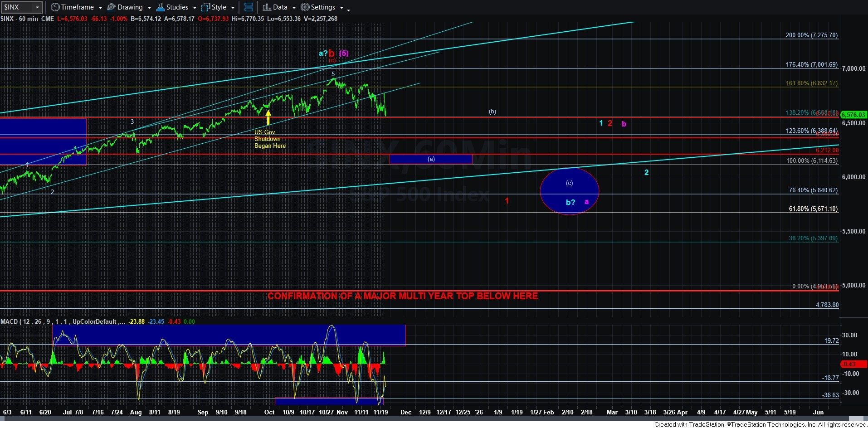Click the $INX 60 min status line
868x428 pixels.
point(27,19)
